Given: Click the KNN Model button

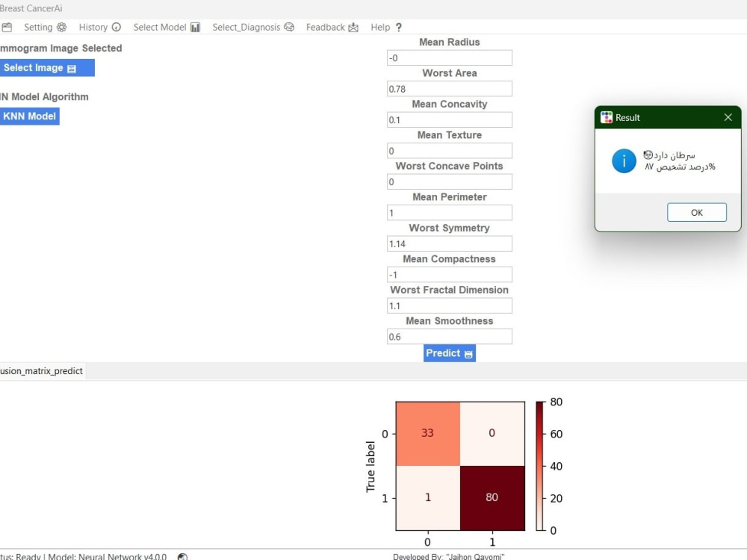Looking at the screenshot, I should (x=30, y=116).
